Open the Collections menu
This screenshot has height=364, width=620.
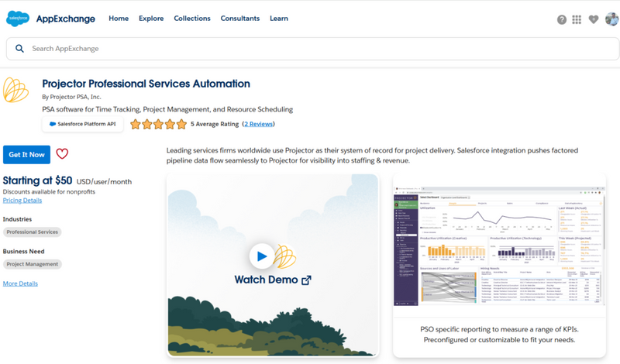coord(192,19)
